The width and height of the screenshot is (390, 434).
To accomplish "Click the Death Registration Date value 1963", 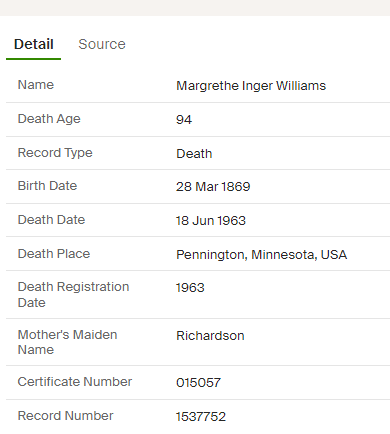I will tap(190, 288).
